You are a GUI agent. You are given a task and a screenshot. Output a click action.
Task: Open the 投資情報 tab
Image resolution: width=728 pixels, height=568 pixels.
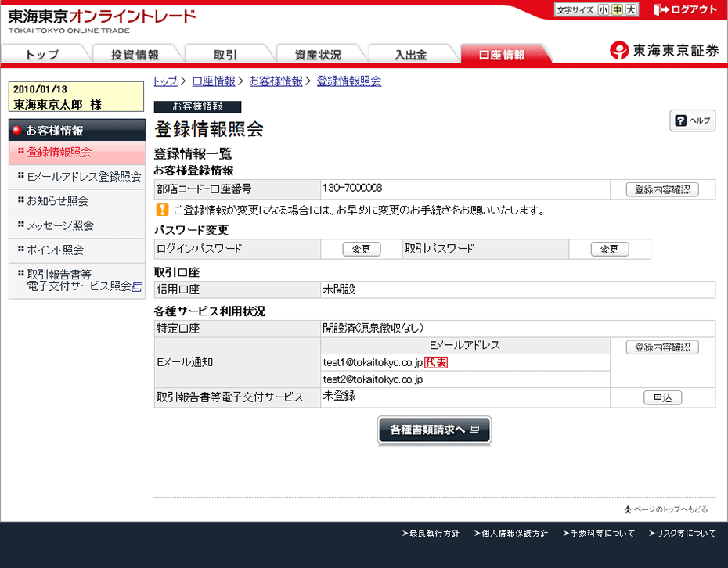(135, 54)
